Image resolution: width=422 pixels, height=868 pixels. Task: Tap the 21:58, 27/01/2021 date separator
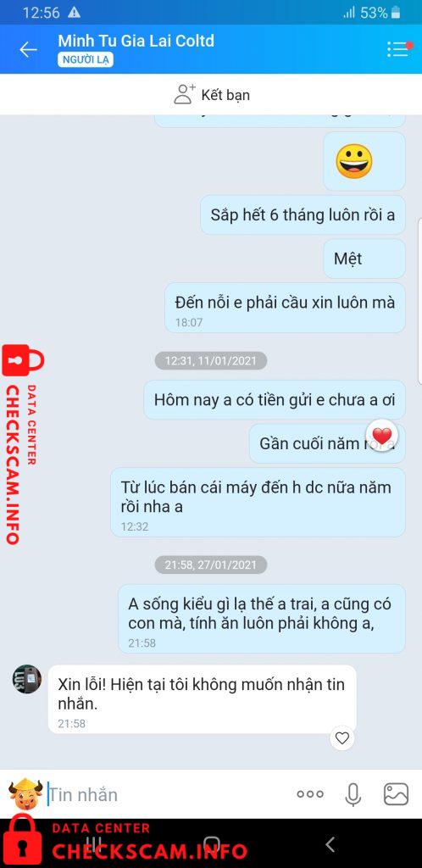click(211, 565)
